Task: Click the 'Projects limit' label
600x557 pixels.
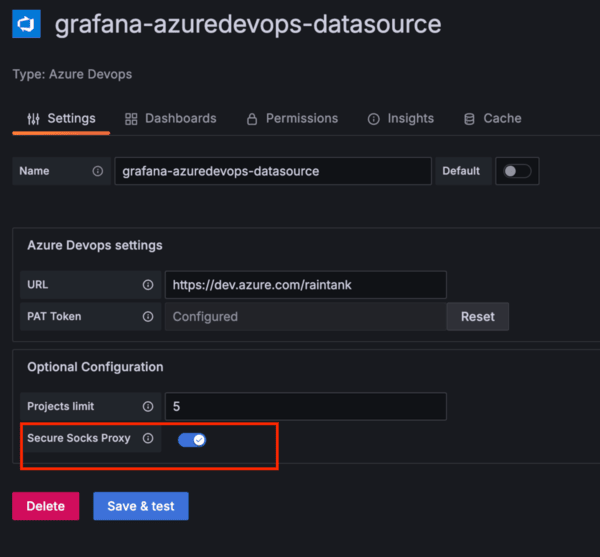Action: click(x=60, y=406)
